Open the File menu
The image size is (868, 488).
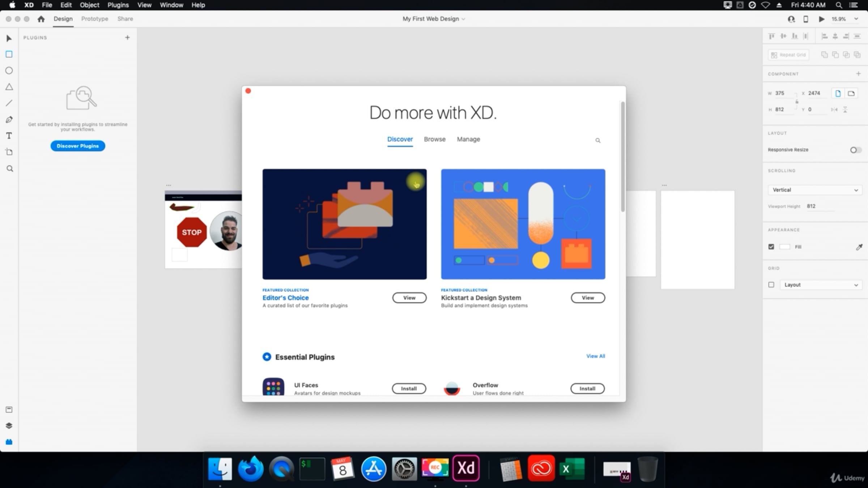tap(47, 5)
